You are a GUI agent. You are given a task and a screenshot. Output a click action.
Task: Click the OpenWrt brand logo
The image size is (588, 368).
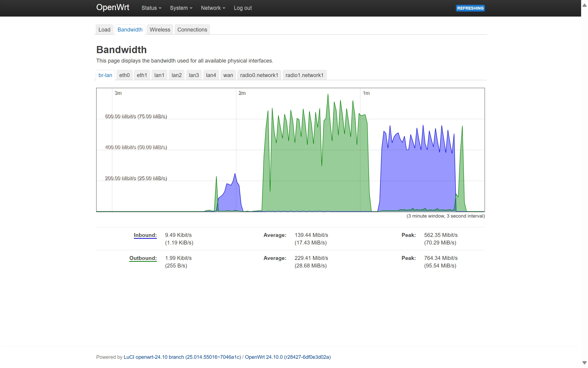[113, 7]
